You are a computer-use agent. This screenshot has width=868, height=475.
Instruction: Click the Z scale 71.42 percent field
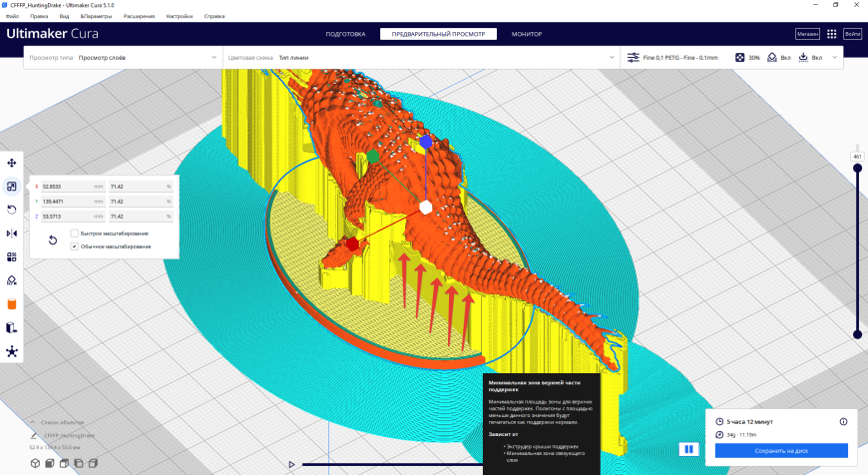click(141, 217)
